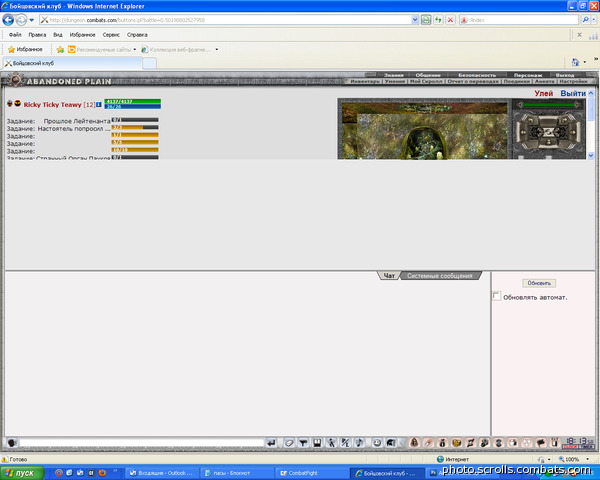The height and width of the screenshot is (480, 600).
Task: Click the floppy disk save chat icon
Action: [317, 443]
